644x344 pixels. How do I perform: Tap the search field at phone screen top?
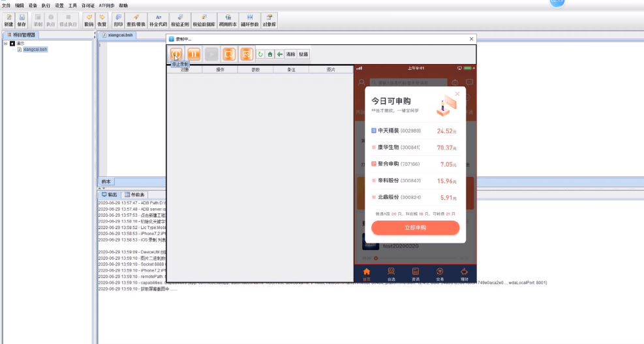tap(408, 83)
